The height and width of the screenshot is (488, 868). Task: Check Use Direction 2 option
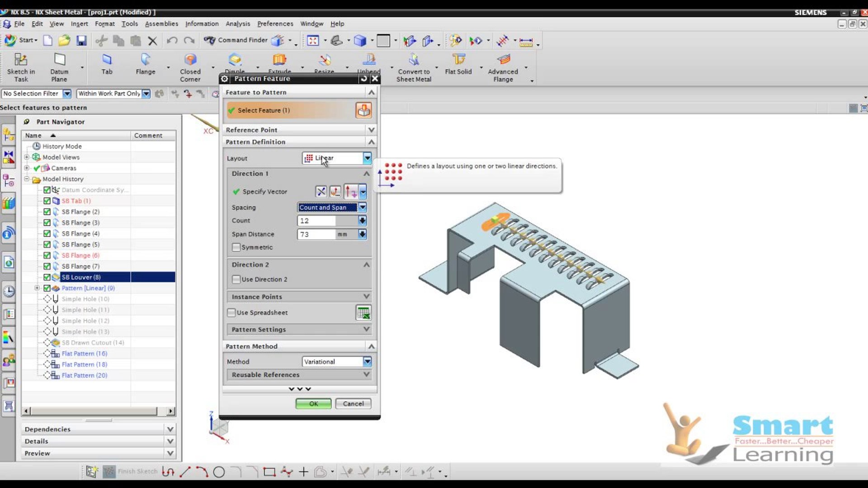(x=236, y=279)
